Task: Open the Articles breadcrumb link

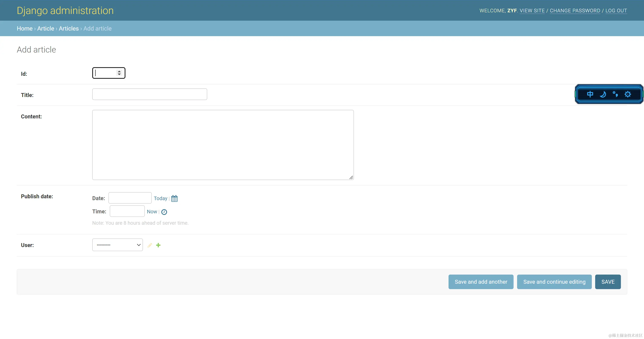Action: pyautogui.click(x=69, y=29)
